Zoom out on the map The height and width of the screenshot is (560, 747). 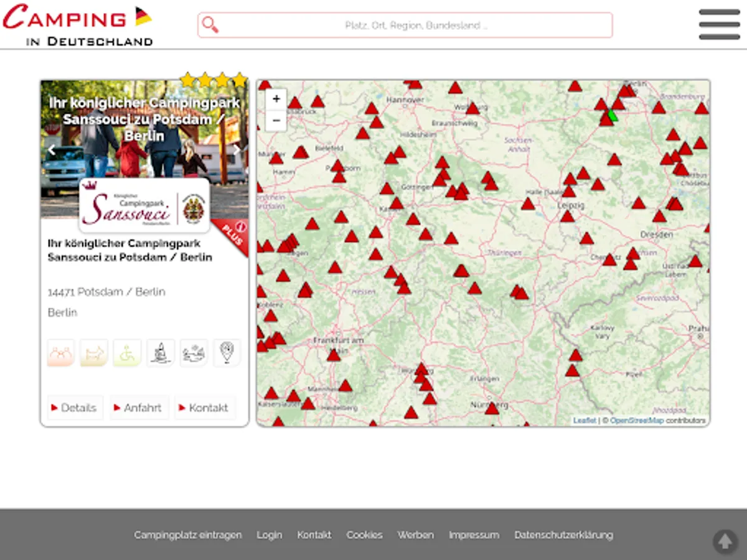(276, 120)
